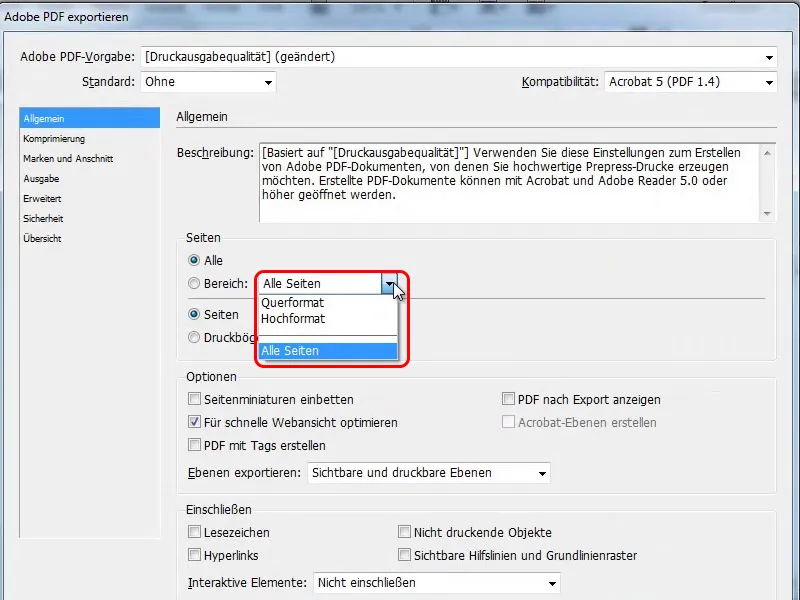Enable Nicht druckende Objekte checkbox
This screenshot has height=600, width=800.
click(404, 532)
